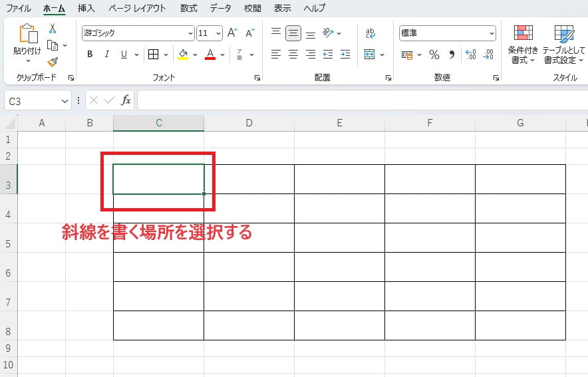This screenshot has width=588, height=377.
Task: Click into the formula bar field
Action: click(x=363, y=100)
